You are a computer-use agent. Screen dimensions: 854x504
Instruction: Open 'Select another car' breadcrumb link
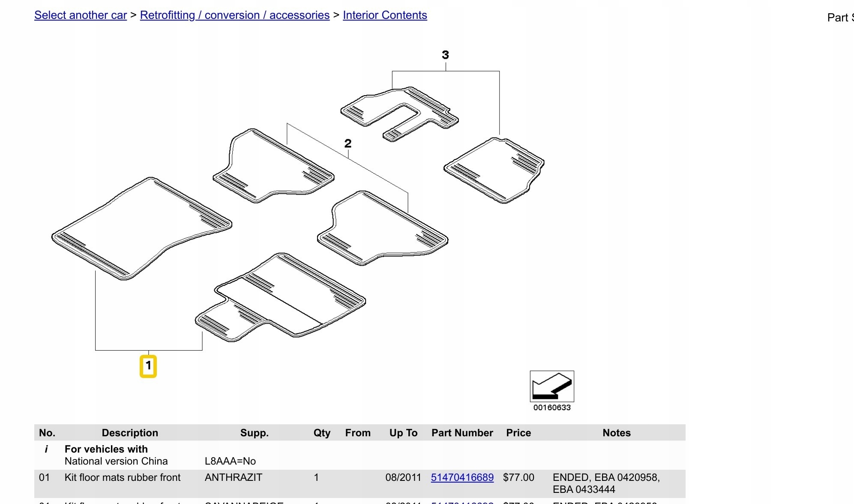click(x=81, y=15)
